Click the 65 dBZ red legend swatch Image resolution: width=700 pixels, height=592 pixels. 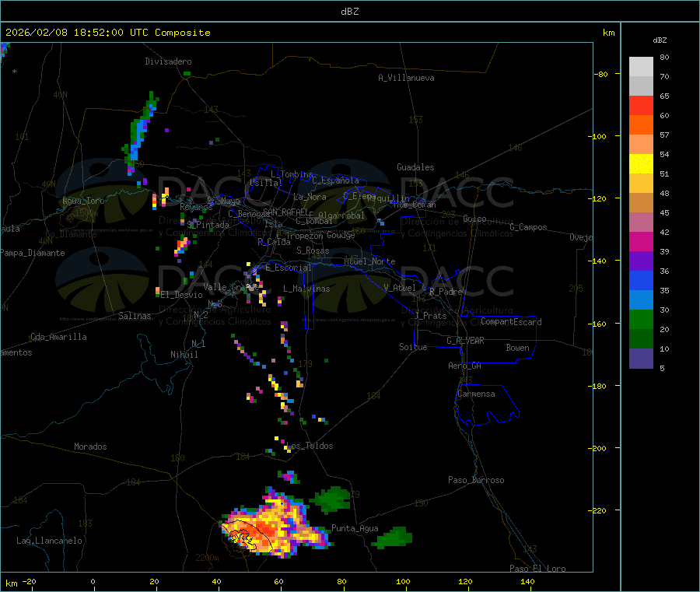[641, 105]
